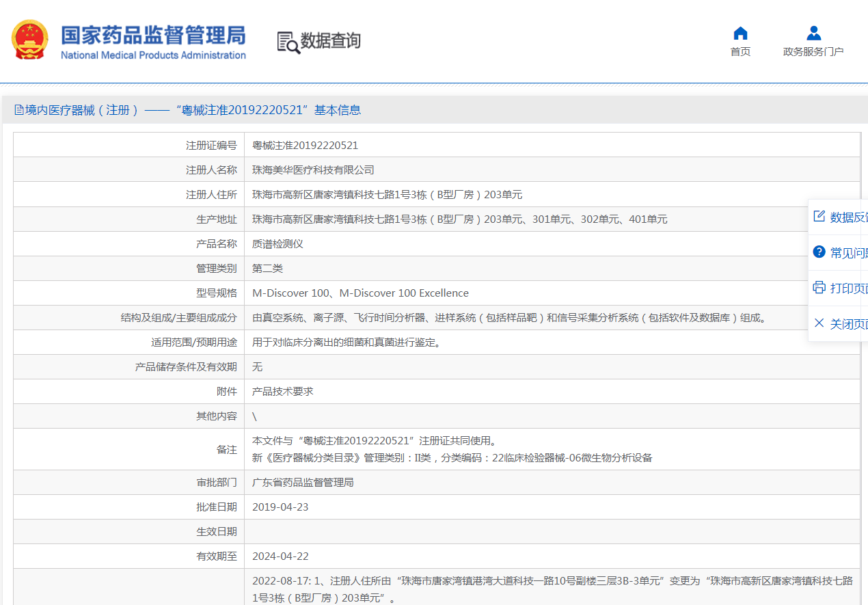Select the 新《医疗器械分类目录》 remark line
The width and height of the screenshot is (868, 605).
452,458
